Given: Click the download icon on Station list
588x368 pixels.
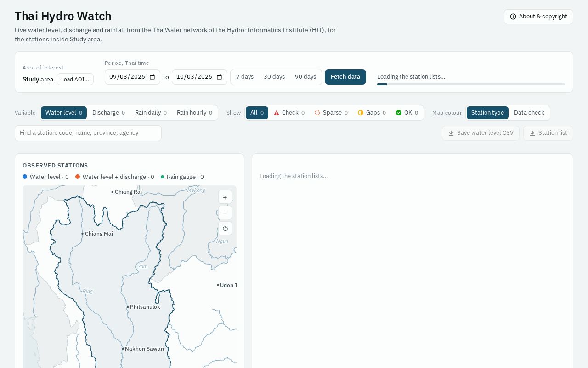Looking at the screenshot, I should coord(532,133).
